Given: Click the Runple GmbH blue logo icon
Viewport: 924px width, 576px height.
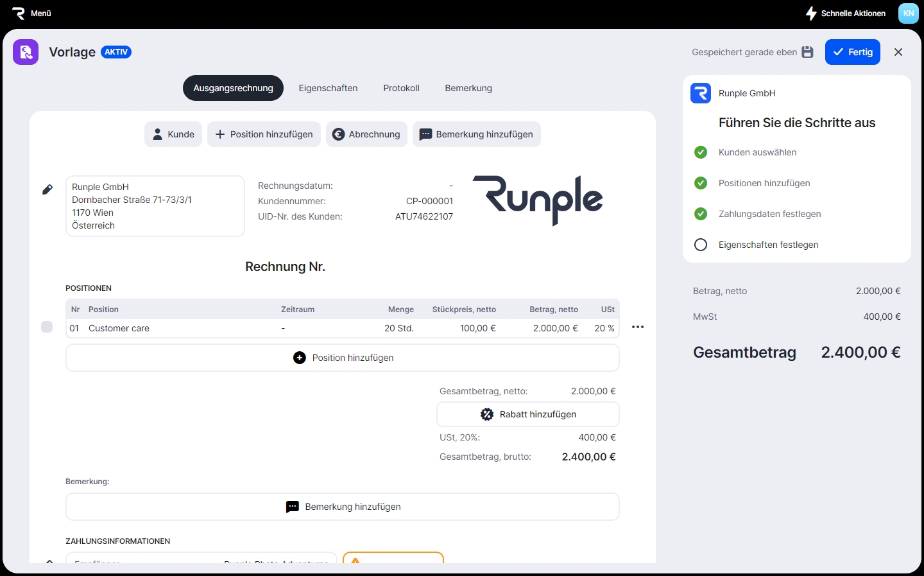Looking at the screenshot, I should (x=701, y=93).
